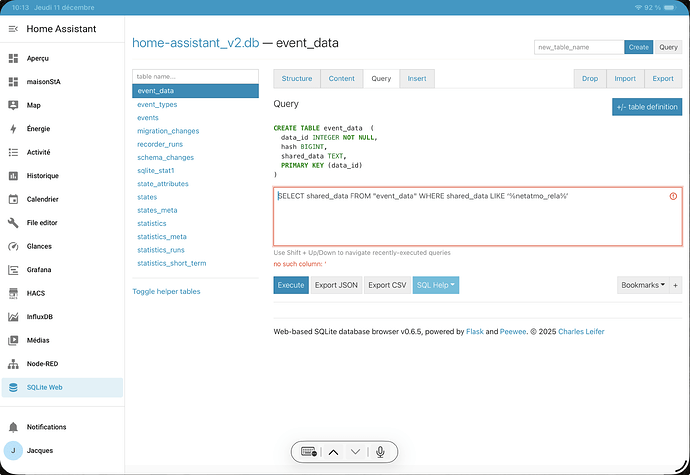This screenshot has height=475, width=690.
Task: Open the state_attributes table
Action: click(x=163, y=184)
